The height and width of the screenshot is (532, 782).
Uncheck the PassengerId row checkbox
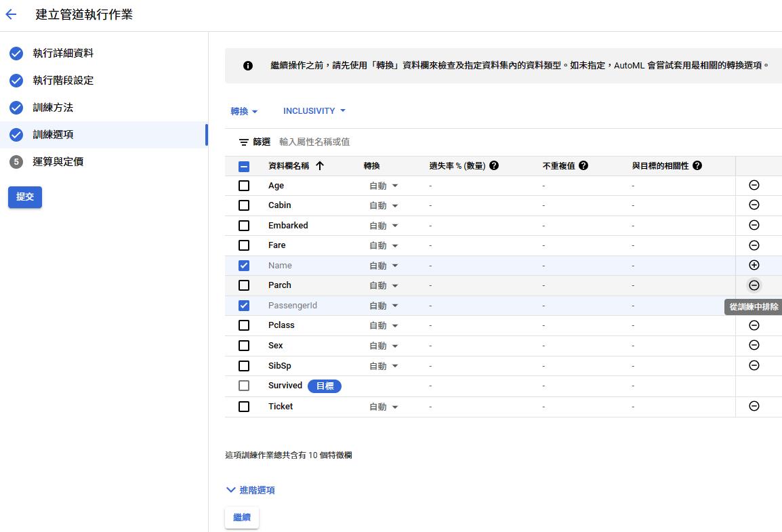(244, 306)
